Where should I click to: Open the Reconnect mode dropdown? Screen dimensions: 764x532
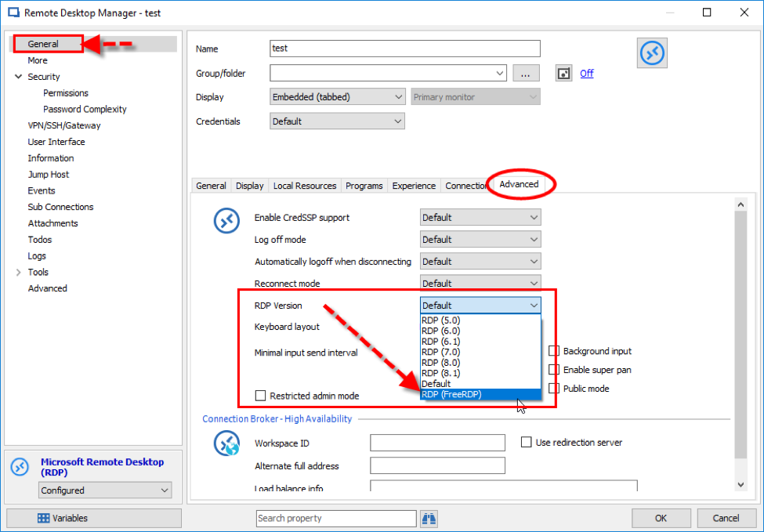480,283
